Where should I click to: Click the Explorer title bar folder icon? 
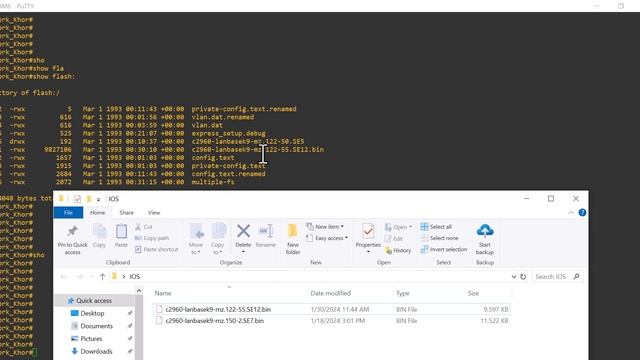[x=61, y=198]
